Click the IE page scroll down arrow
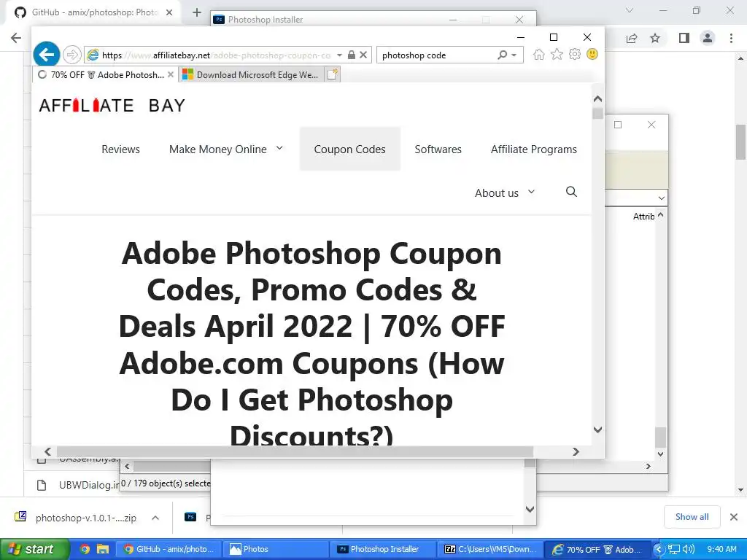 tap(597, 429)
